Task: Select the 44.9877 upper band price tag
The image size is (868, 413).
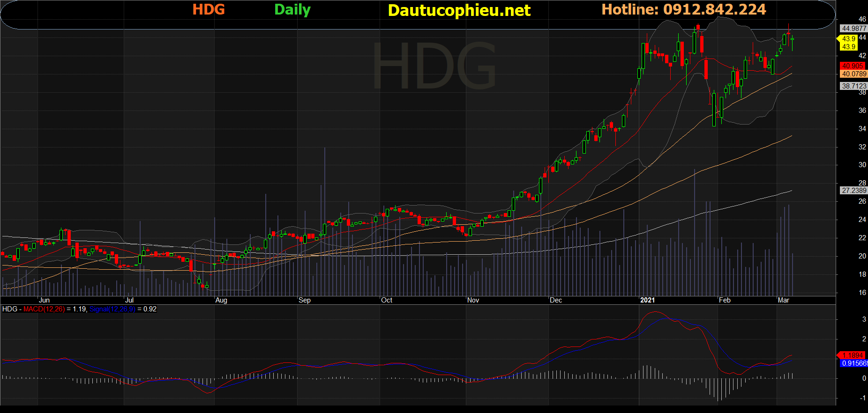Action: 854,29
